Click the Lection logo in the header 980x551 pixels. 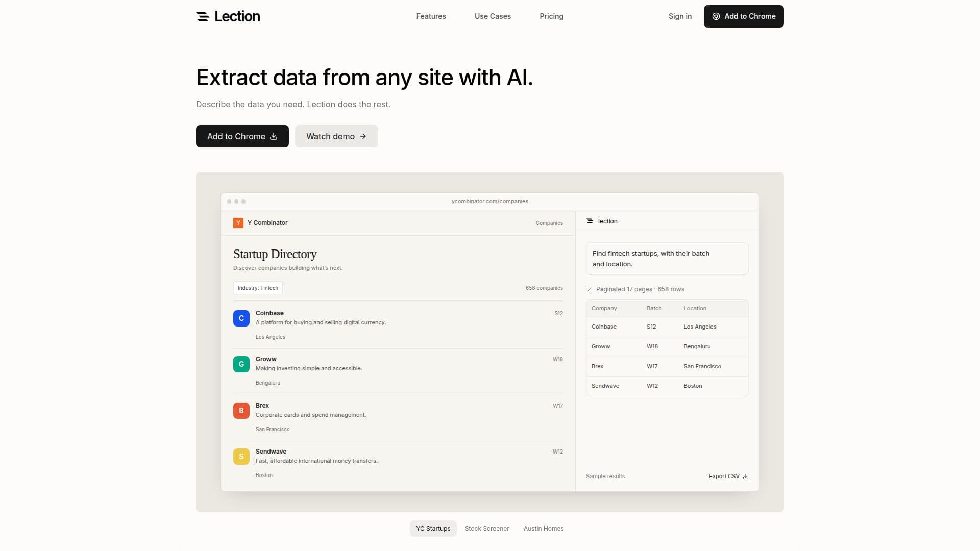tap(228, 16)
